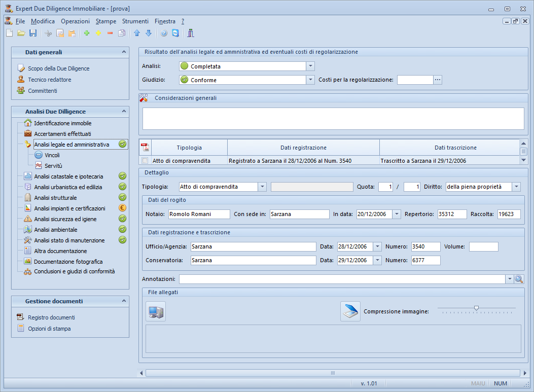The width and height of the screenshot is (534, 392).
Task: Click the red minus remove icon
Action: click(110, 33)
